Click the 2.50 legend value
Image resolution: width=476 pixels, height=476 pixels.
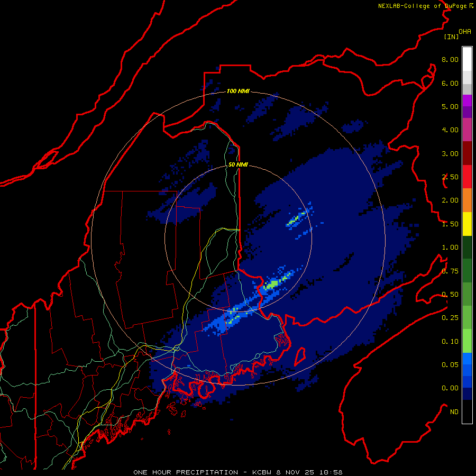(x=450, y=177)
